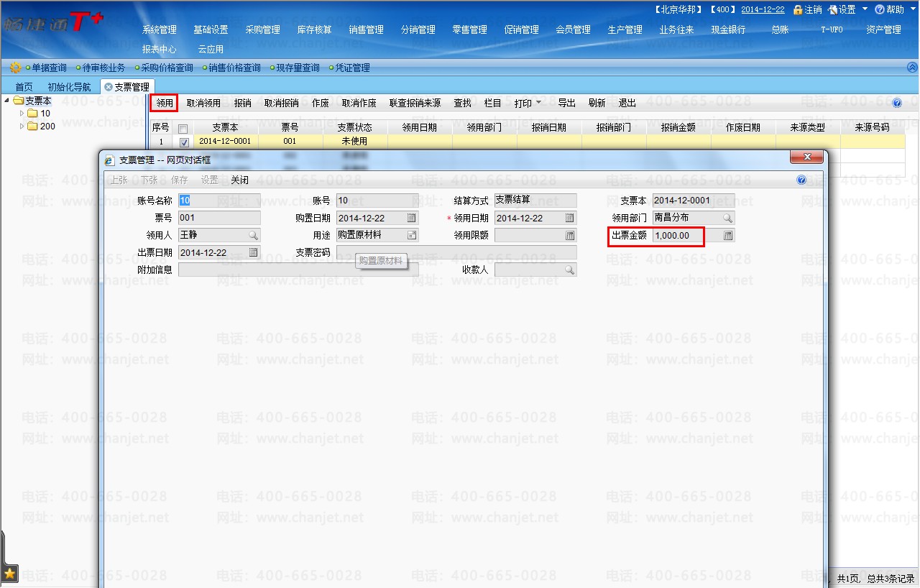This screenshot has width=920, height=588.
Task: Click the 2014-12-0001 cell in the table
Action: click(x=225, y=142)
